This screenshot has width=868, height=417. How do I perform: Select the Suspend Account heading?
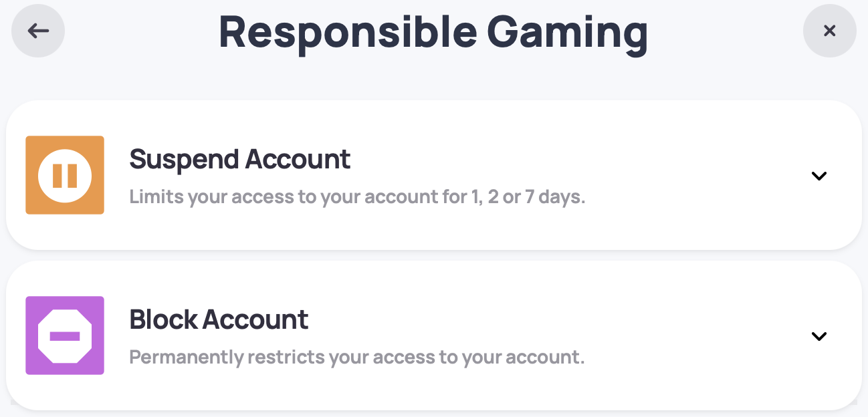[239, 159]
